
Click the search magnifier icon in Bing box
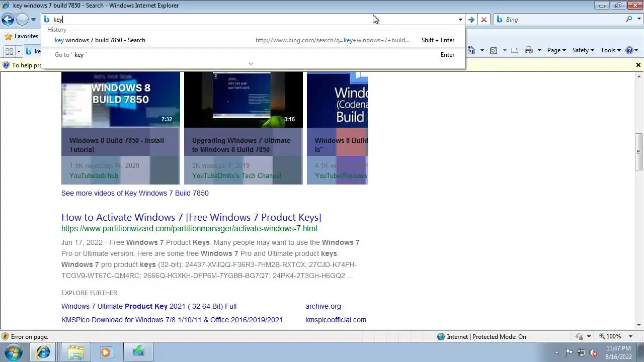tap(629, 19)
